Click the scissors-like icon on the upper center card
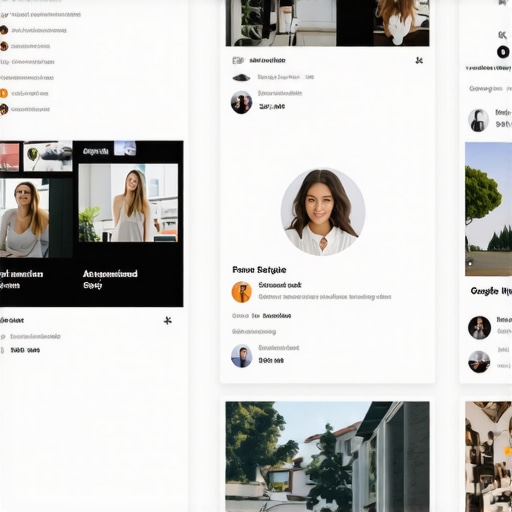This screenshot has width=512, height=512. click(419, 60)
